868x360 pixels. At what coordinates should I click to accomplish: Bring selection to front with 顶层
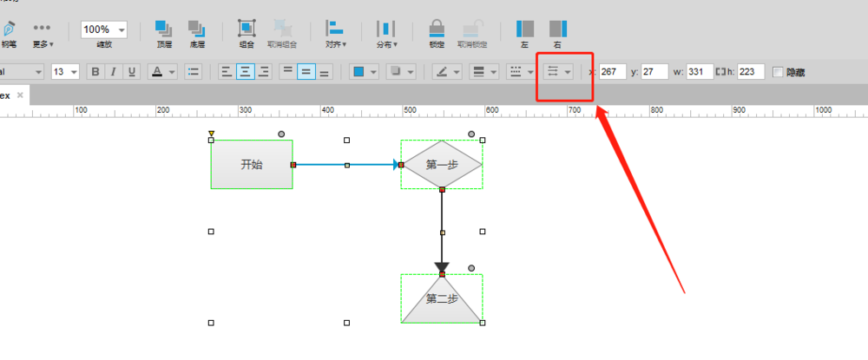[164, 33]
